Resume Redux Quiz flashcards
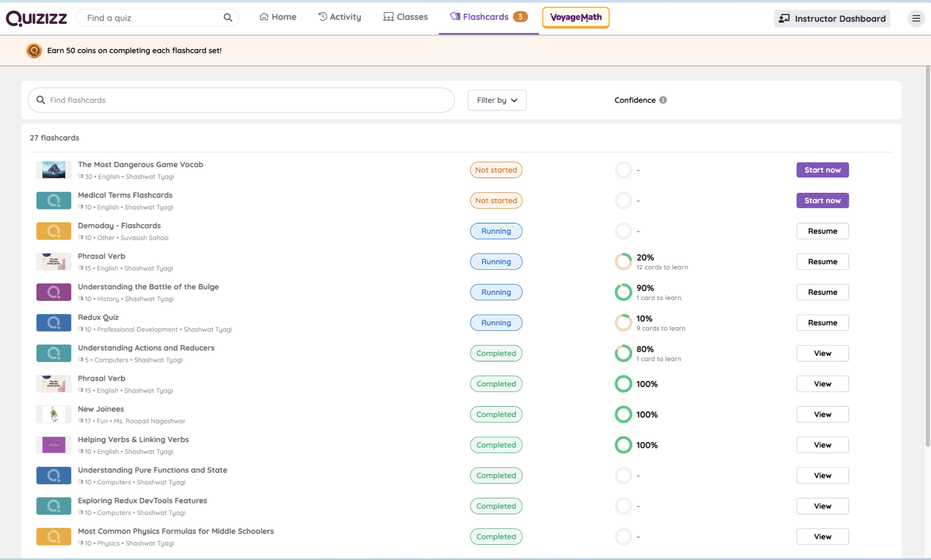This screenshot has width=931, height=560. pyautogui.click(x=822, y=323)
